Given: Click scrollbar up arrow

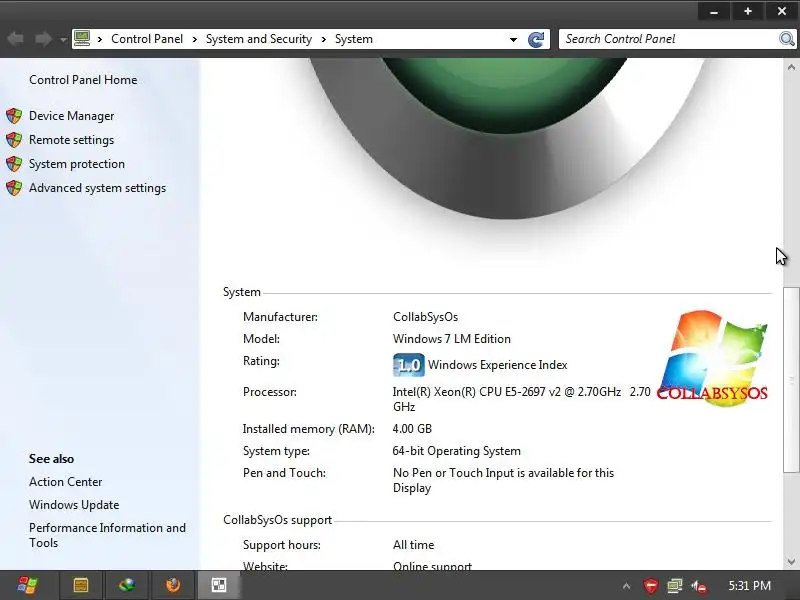Looking at the screenshot, I should [791, 67].
